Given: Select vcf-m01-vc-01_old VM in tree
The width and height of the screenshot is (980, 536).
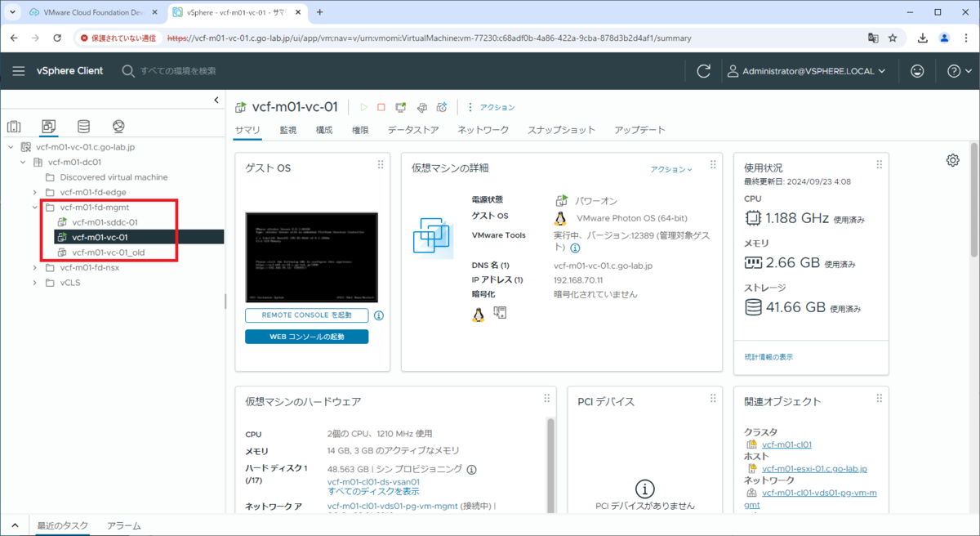Looking at the screenshot, I should pos(109,252).
